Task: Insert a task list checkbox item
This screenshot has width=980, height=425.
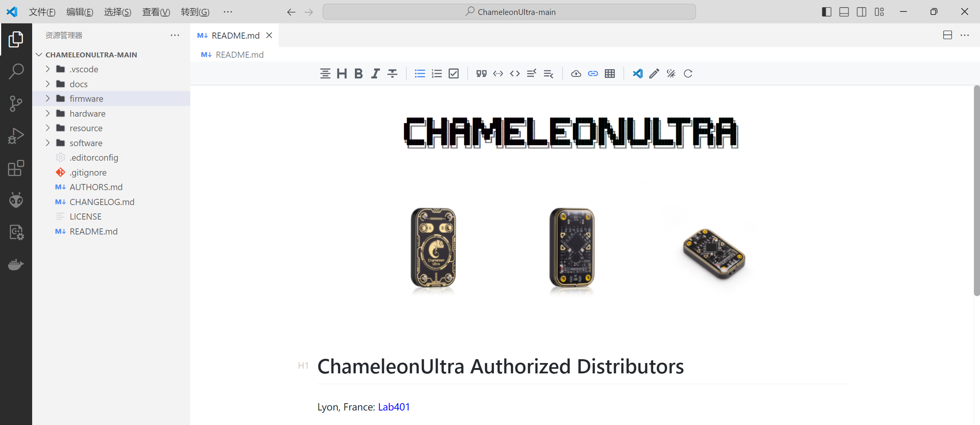Action: tap(454, 73)
